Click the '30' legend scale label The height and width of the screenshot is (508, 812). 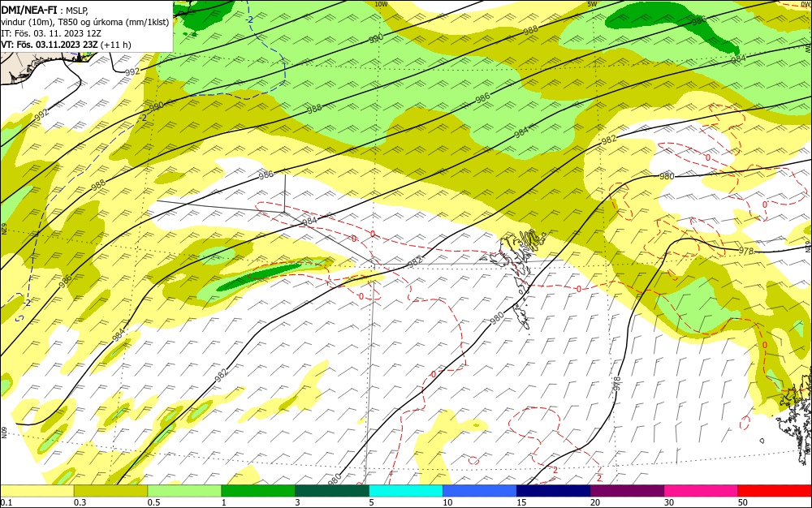point(669,503)
